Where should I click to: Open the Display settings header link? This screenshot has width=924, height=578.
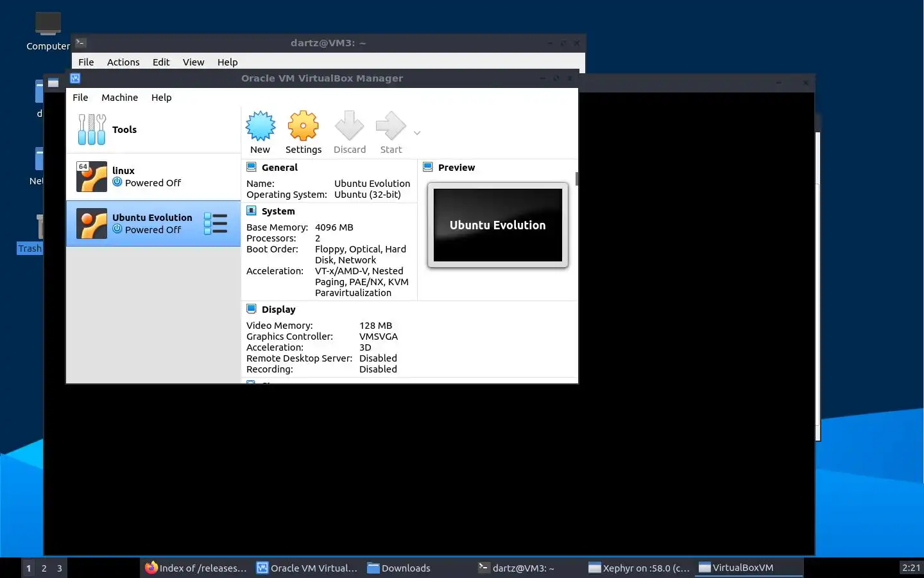click(278, 310)
